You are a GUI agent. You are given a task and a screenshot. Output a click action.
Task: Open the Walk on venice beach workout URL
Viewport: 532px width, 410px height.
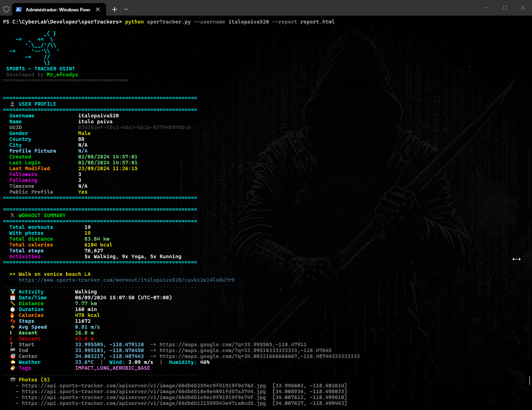click(x=126, y=280)
